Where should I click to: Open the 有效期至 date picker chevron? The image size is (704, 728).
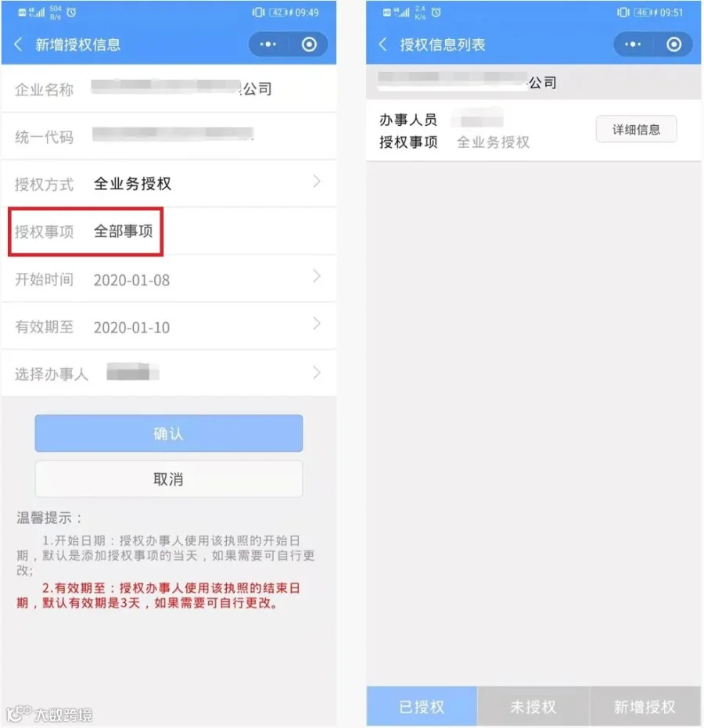point(317,324)
